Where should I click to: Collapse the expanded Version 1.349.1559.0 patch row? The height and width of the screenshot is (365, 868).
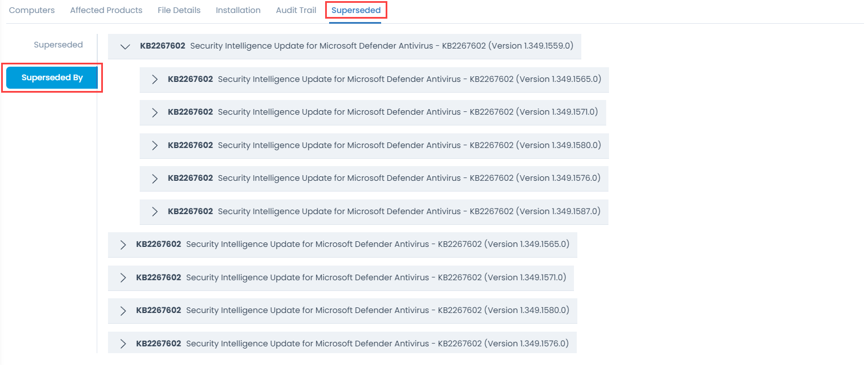click(126, 46)
